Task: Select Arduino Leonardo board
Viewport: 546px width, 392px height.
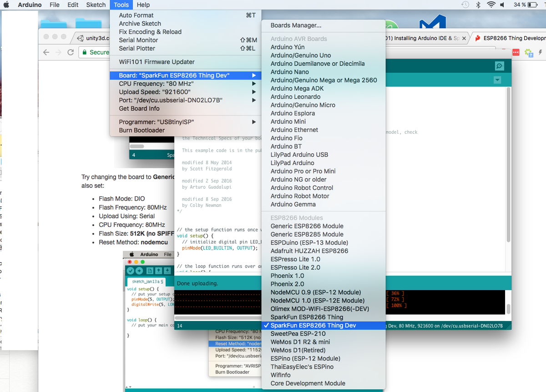Action: coord(324,97)
